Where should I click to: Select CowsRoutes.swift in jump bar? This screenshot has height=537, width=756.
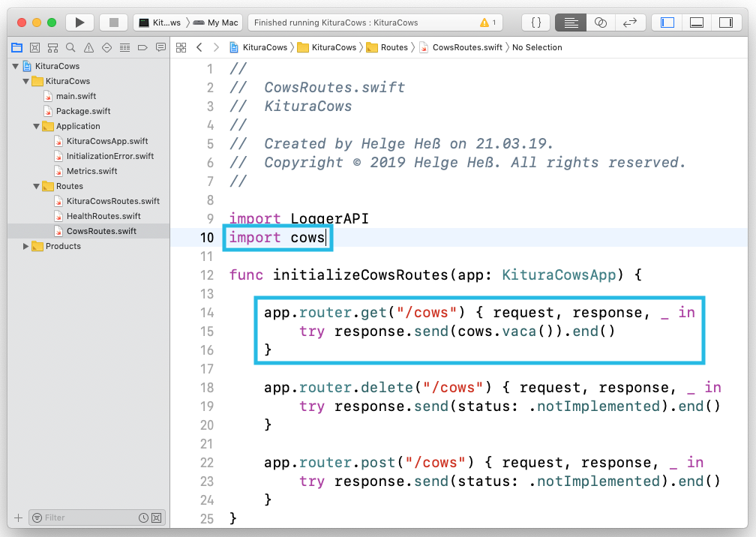click(461, 47)
